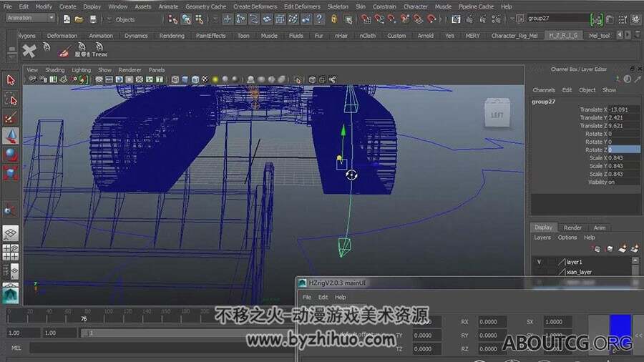Click the four-view layout icon in toolbox

(x=11, y=252)
